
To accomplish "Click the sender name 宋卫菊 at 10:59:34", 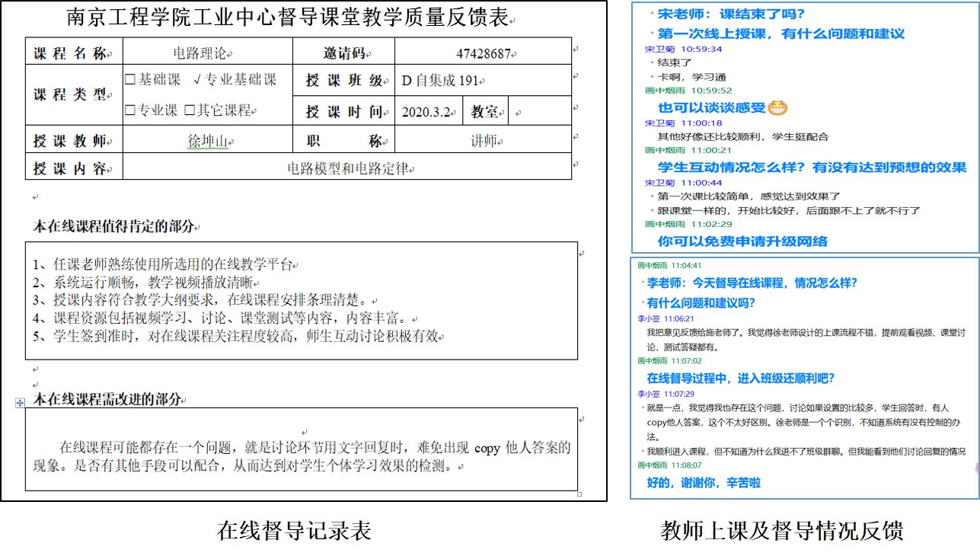I will point(659,49).
